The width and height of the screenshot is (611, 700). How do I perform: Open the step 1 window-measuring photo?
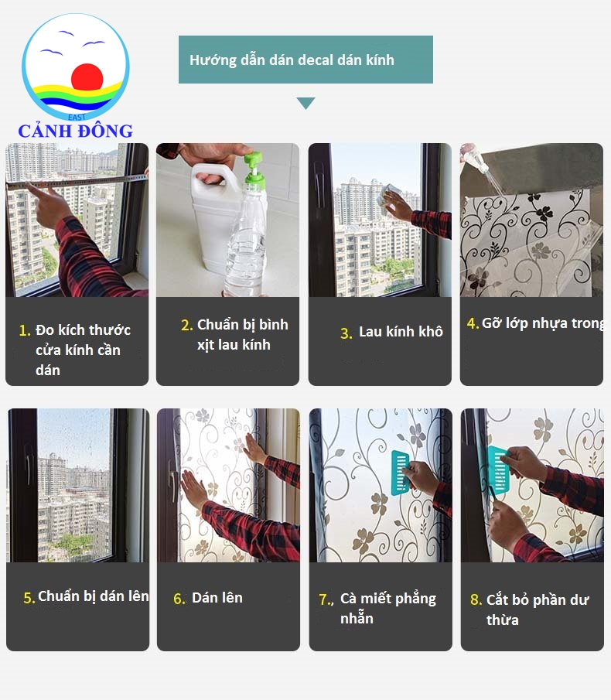tap(77, 220)
